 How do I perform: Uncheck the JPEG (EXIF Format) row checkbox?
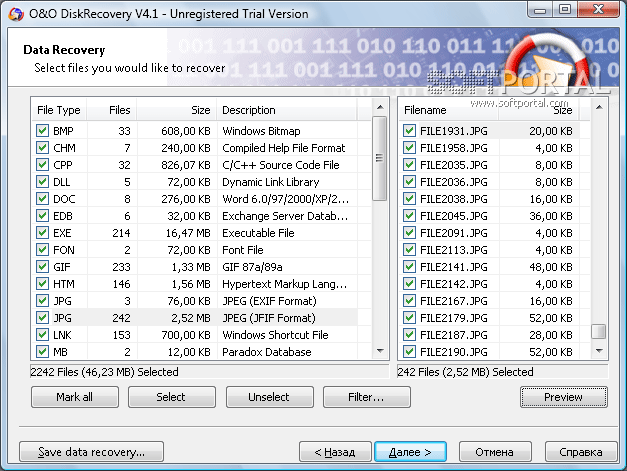coord(42,301)
